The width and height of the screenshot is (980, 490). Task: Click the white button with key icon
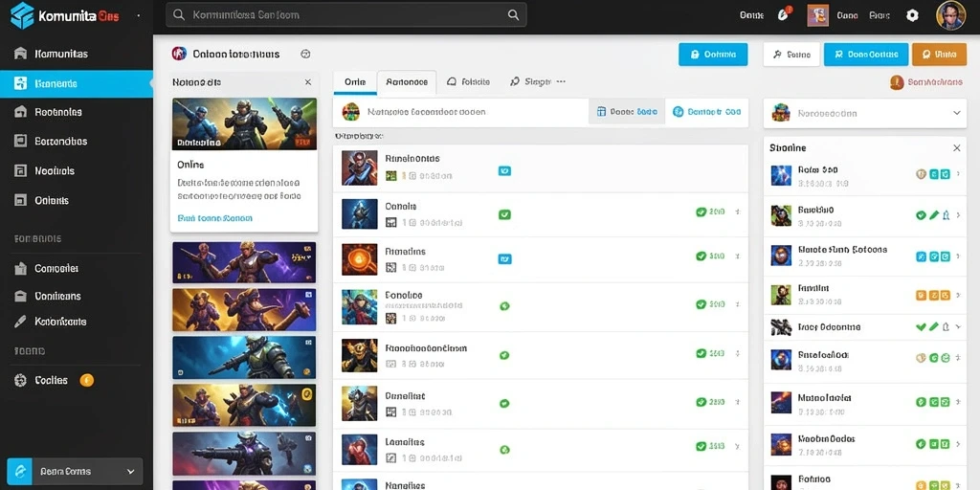click(x=791, y=55)
